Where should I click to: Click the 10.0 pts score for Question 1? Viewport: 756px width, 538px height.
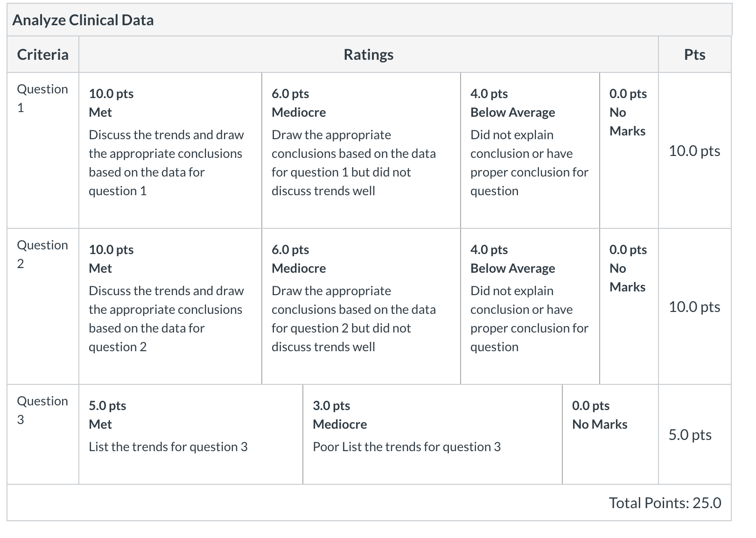[x=694, y=151]
